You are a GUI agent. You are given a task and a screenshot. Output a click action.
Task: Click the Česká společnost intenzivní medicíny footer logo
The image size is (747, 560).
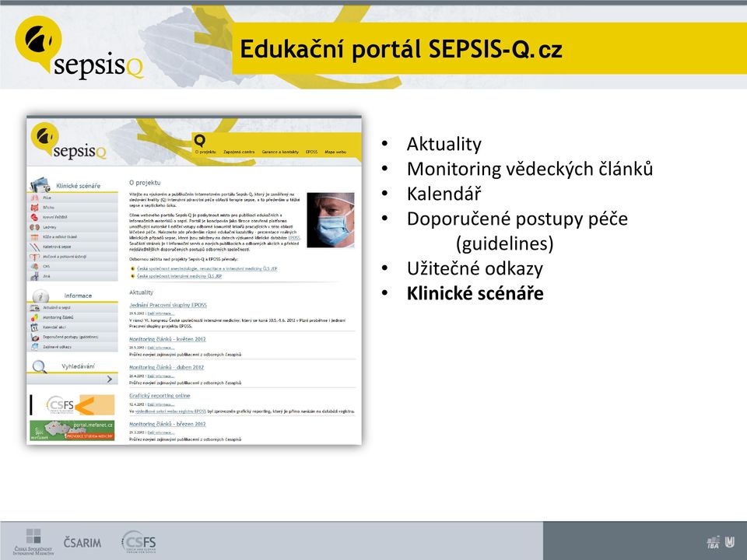[33, 542]
